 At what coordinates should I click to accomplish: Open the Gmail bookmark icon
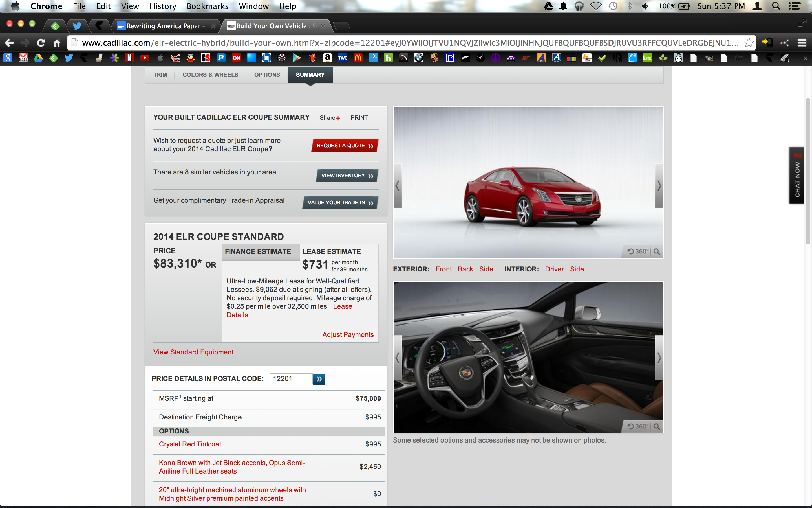23,58
